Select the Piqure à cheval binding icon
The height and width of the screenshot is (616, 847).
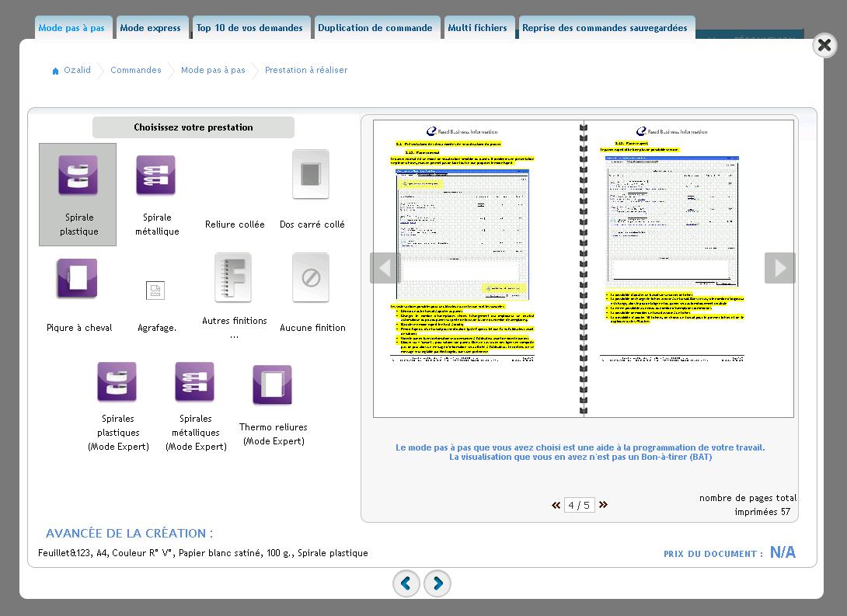78,277
